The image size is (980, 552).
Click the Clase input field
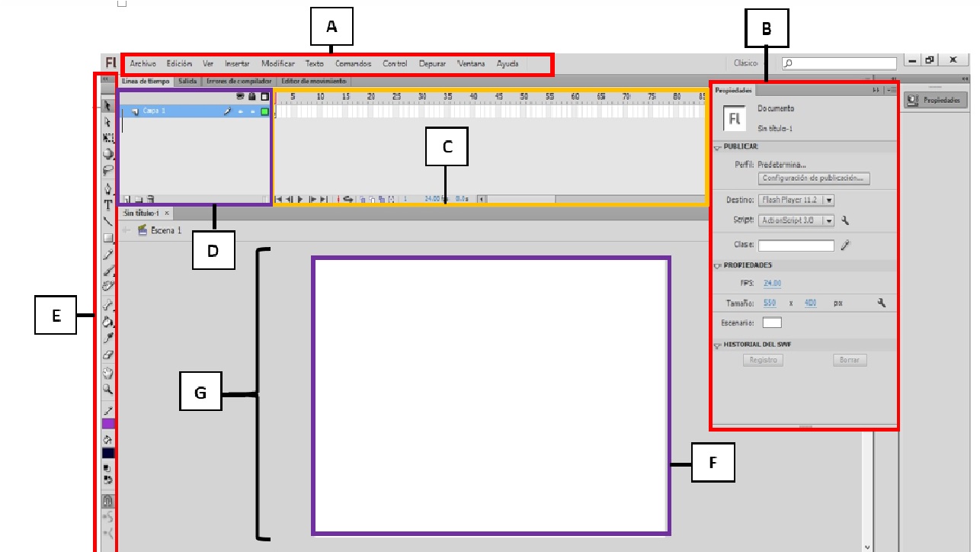tap(795, 246)
